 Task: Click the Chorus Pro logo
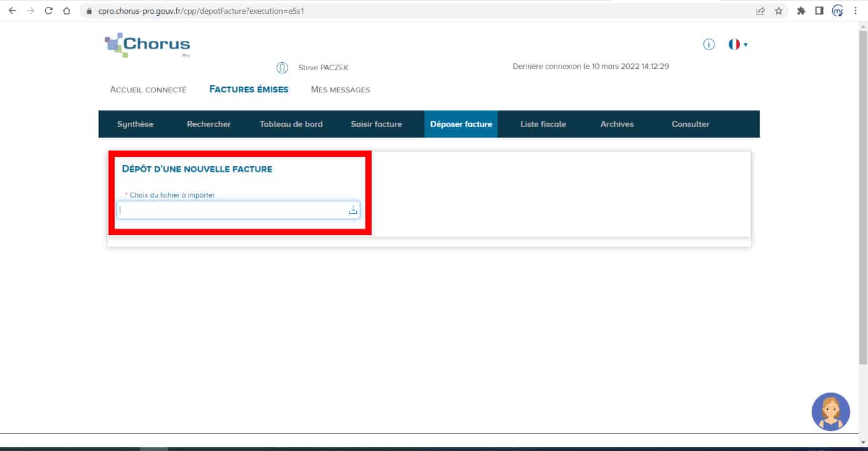click(x=147, y=45)
